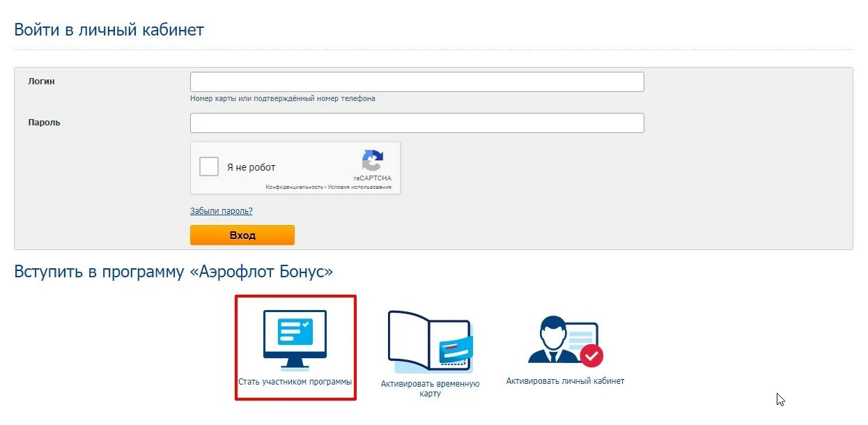Click the Логин field label
The height and width of the screenshot is (425, 868).
pos(41,82)
